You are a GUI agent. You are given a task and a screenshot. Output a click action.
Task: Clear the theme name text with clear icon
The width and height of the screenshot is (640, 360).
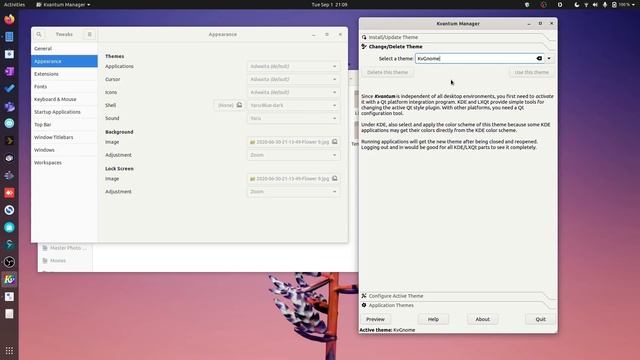click(539, 58)
